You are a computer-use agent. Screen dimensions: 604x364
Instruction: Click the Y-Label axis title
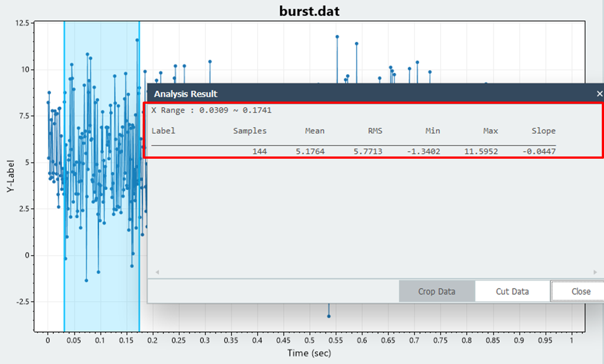tap(11, 176)
